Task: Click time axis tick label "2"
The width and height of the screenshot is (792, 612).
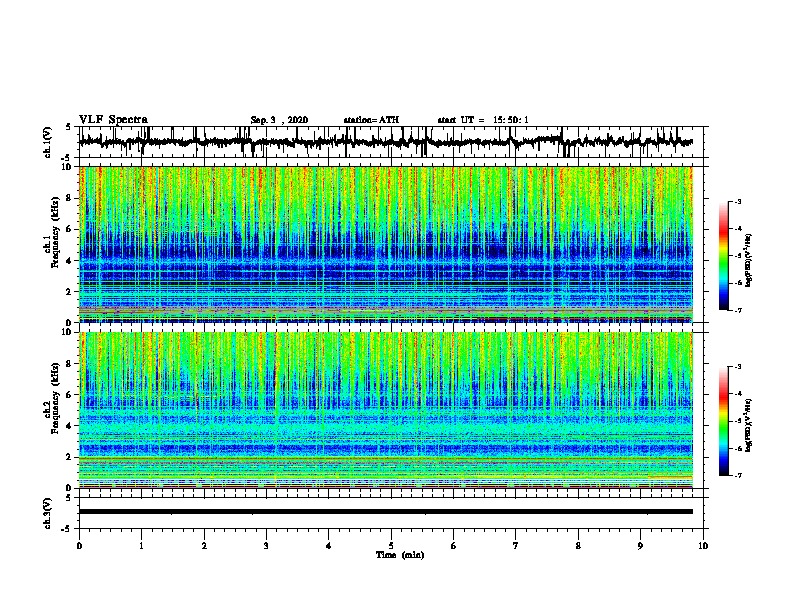Action: click(204, 545)
